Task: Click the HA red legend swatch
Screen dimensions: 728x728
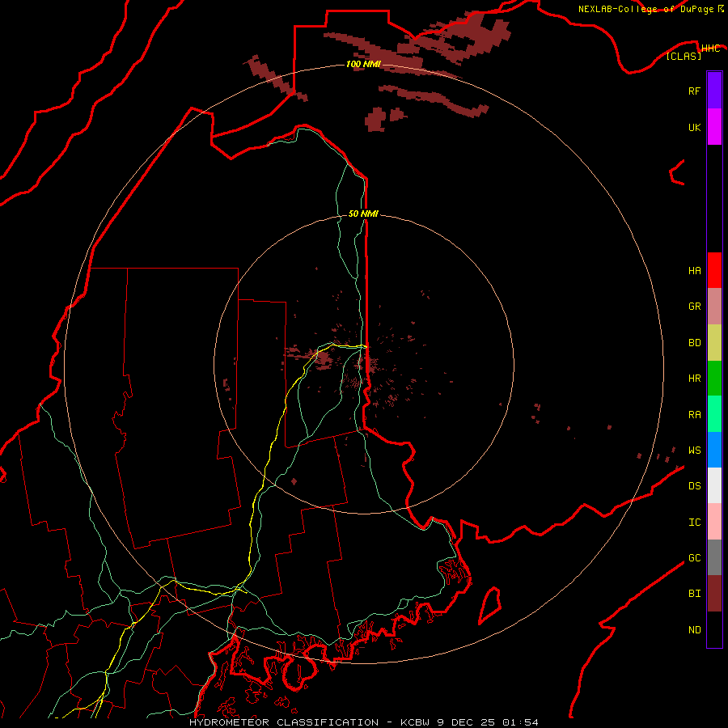Action: [714, 270]
